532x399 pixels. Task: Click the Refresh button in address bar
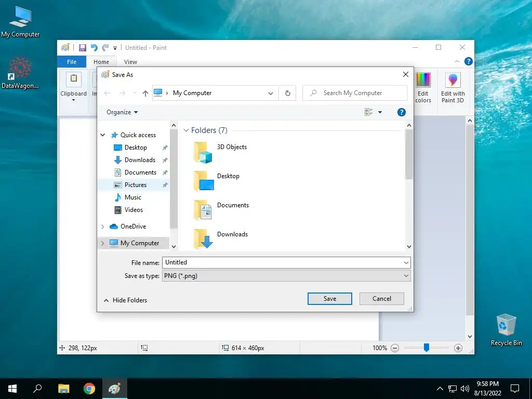pyautogui.click(x=287, y=94)
